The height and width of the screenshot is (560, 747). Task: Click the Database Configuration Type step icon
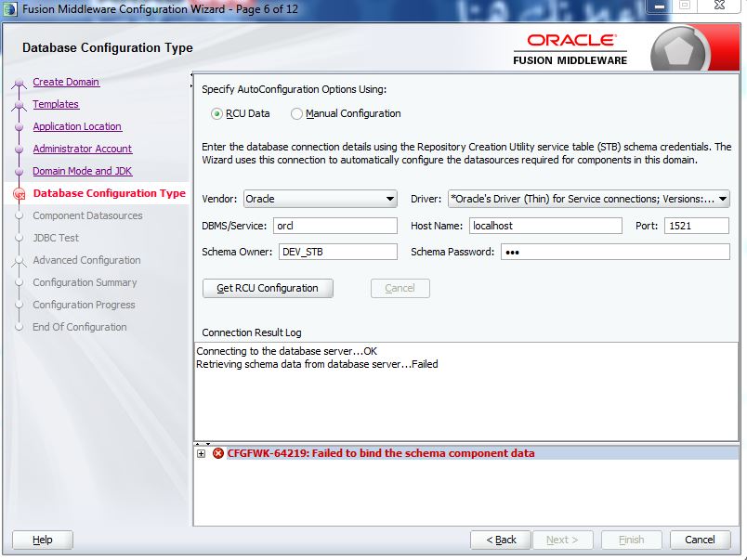point(19,194)
